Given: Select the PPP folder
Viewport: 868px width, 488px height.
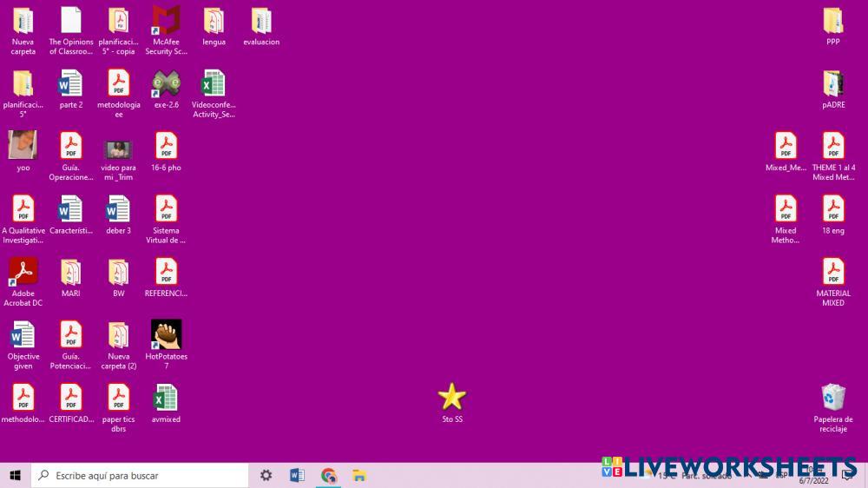Looking at the screenshot, I should [x=832, y=22].
